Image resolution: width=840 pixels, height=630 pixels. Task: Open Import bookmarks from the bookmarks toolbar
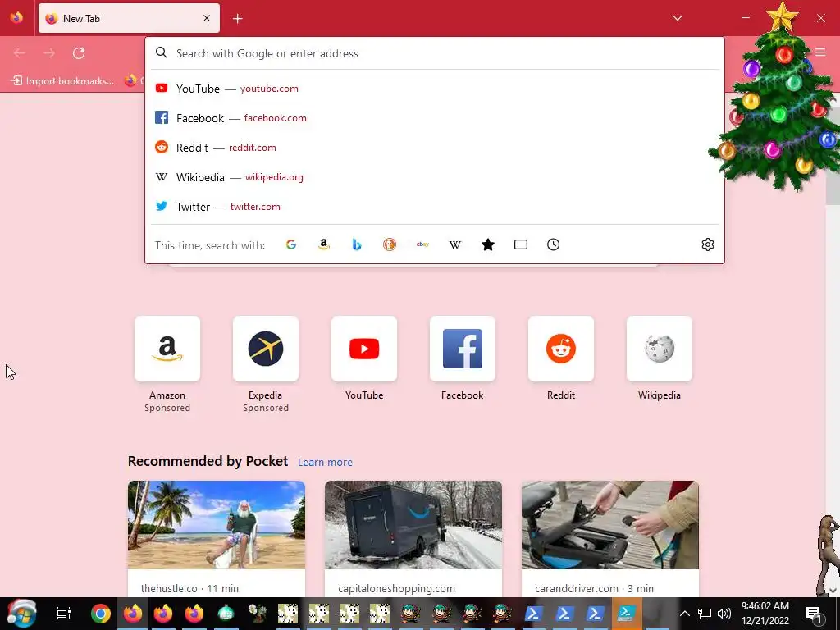pos(62,81)
